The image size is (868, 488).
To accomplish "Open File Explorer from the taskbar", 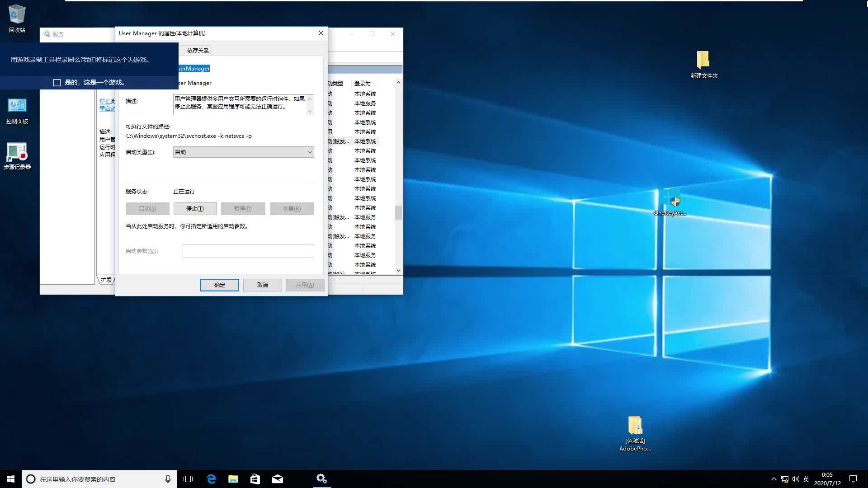I will click(233, 479).
